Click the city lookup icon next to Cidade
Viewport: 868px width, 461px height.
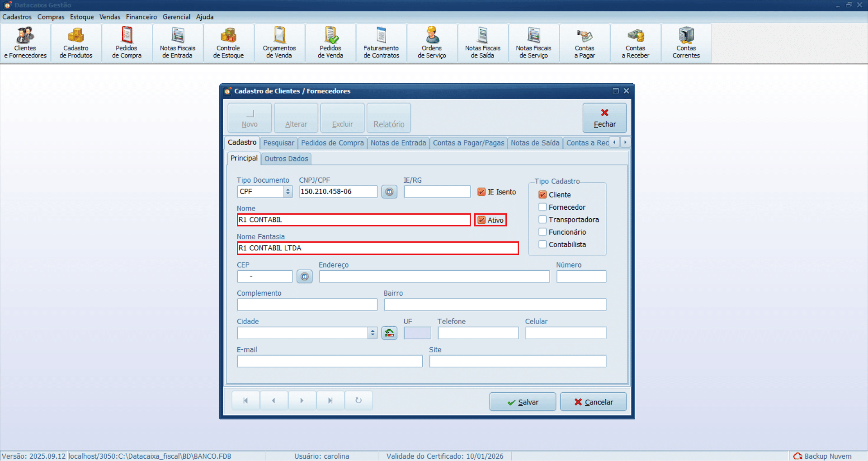pyautogui.click(x=389, y=333)
